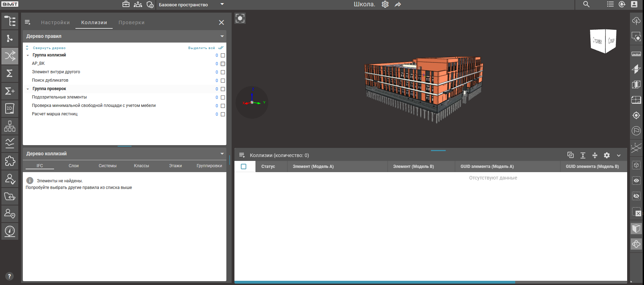The width and height of the screenshot is (644, 285).
Task: Collapse the Группа коллизий tree node
Action: click(x=28, y=55)
